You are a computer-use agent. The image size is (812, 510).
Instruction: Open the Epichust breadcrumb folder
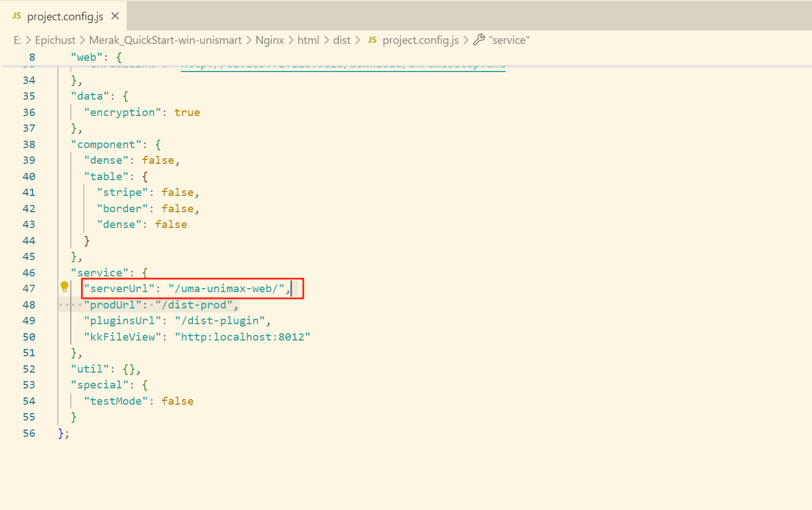55,40
